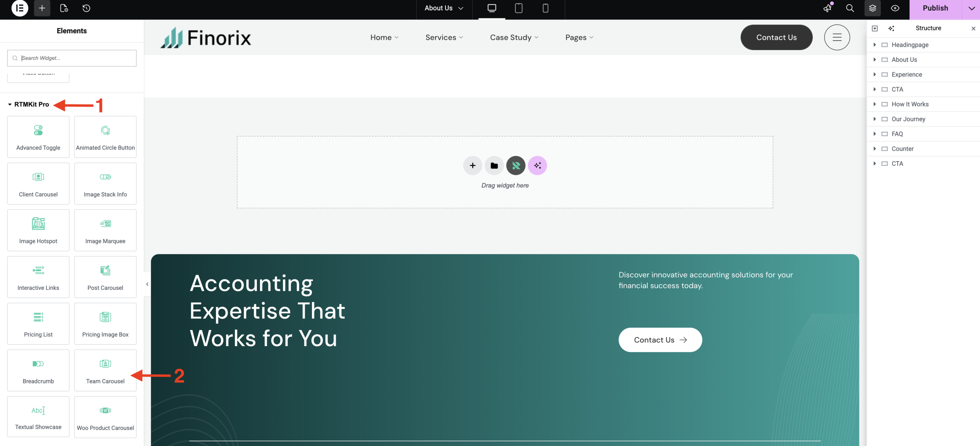Screen dimensions: 980x446
Task: Open the History panel icon
Action: pos(87,8)
